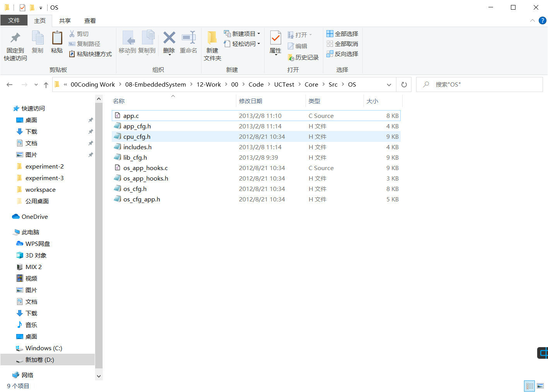Open New item (新建项目) dropdown
The width and height of the screenshot is (548, 392).
(x=242, y=34)
